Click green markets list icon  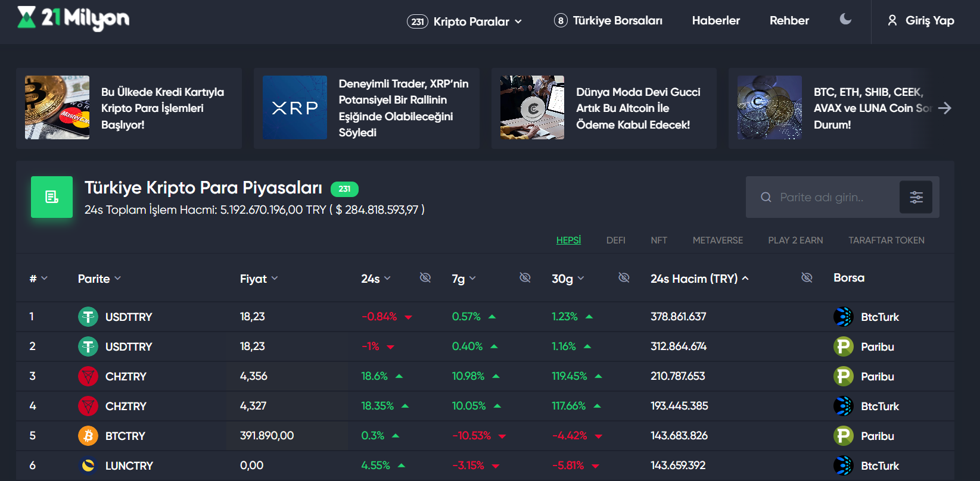pos(52,197)
